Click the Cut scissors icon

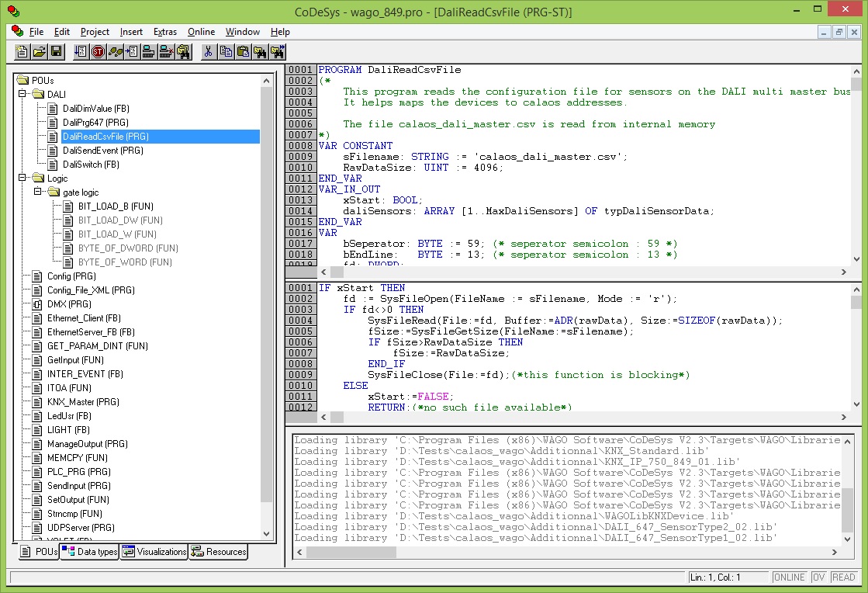pyautogui.click(x=208, y=52)
